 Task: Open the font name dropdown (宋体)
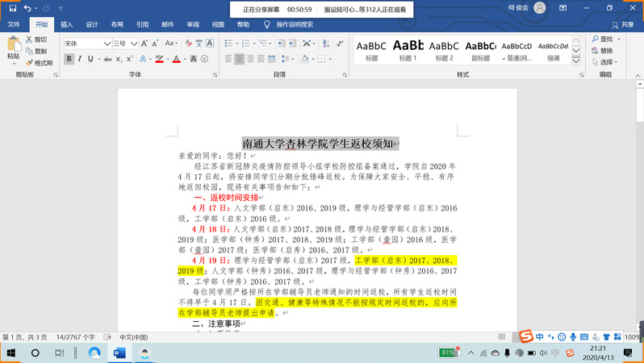[x=107, y=44]
